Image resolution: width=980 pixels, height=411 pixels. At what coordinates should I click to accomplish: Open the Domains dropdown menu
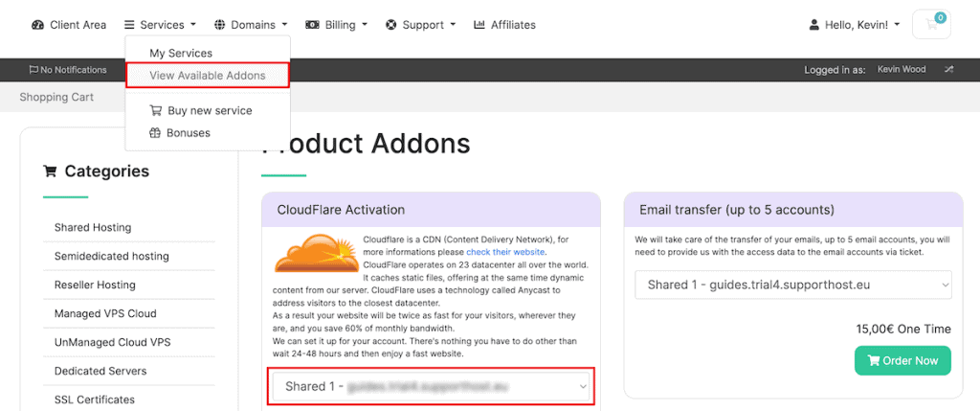tap(251, 25)
